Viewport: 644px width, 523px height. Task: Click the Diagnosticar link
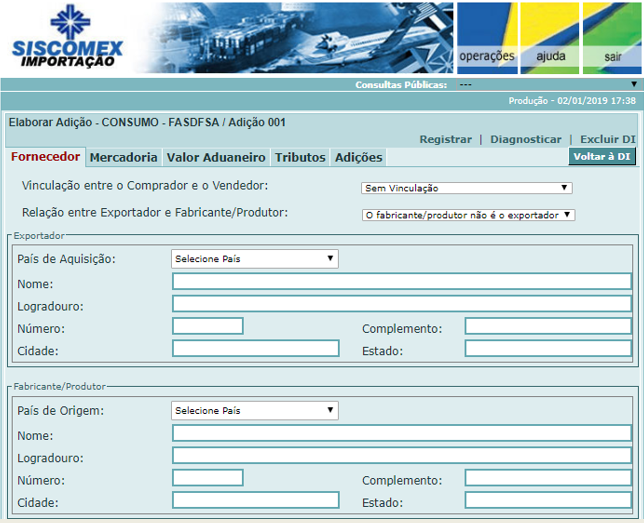point(526,139)
